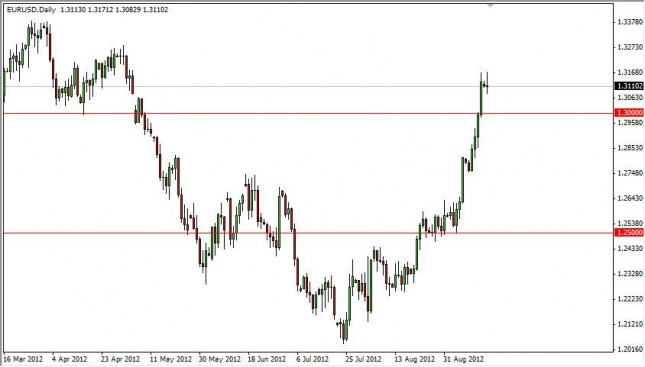
Task: Click the 1.24330 price axis label
Action: (630, 249)
